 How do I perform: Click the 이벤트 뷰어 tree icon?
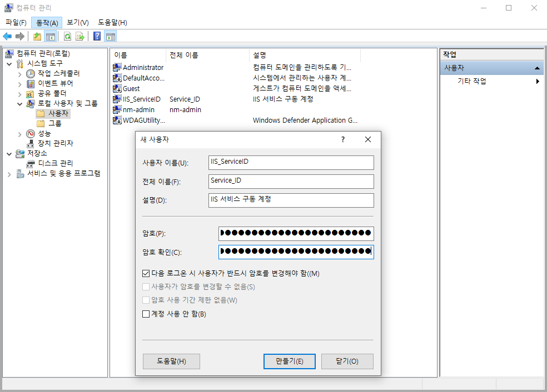(31, 84)
